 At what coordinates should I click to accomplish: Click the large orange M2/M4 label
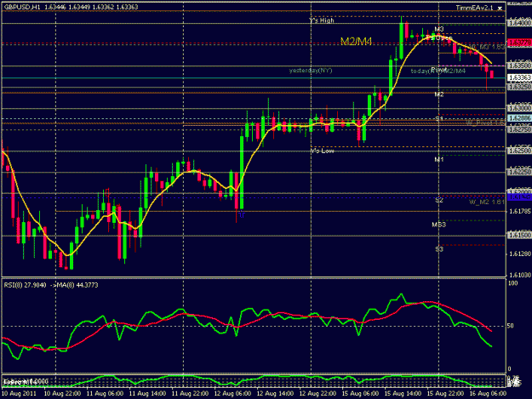coord(356,42)
